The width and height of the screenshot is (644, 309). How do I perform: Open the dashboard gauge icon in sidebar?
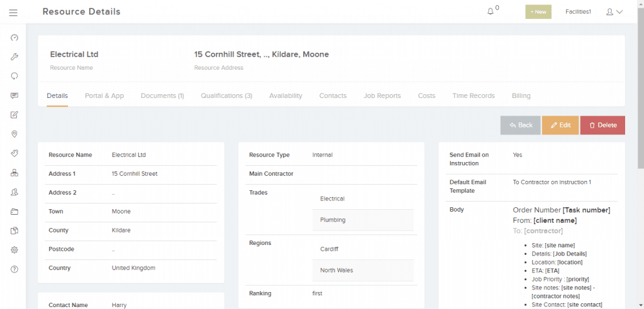point(14,38)
